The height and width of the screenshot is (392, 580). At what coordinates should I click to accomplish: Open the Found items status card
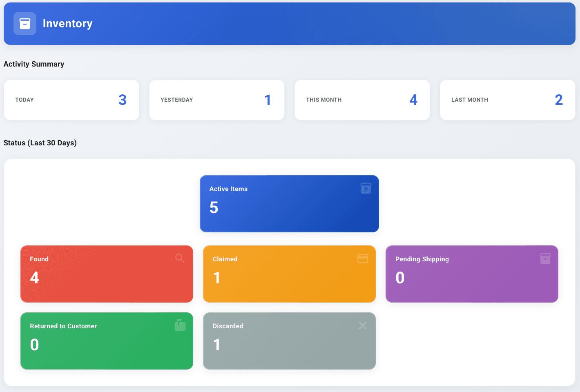(107, 274)
